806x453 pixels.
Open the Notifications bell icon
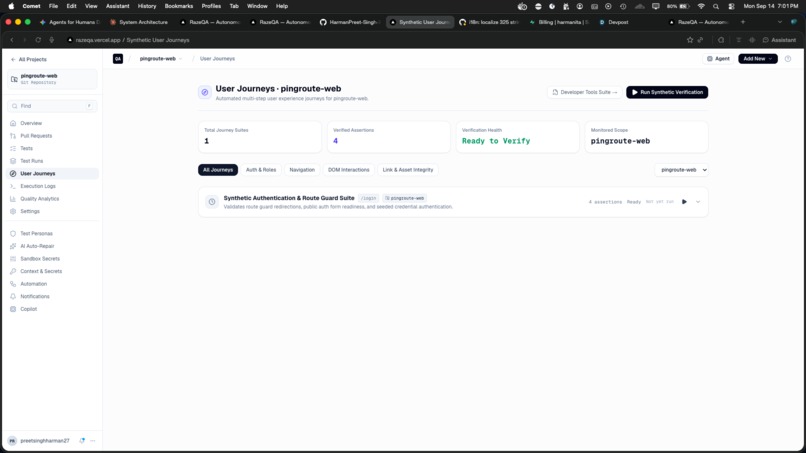[x=13, y=297]
